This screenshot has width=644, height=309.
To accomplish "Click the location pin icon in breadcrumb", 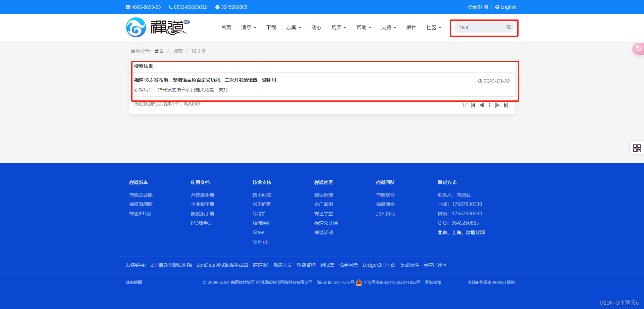I will pyautogui.click(x=204, y=51).
